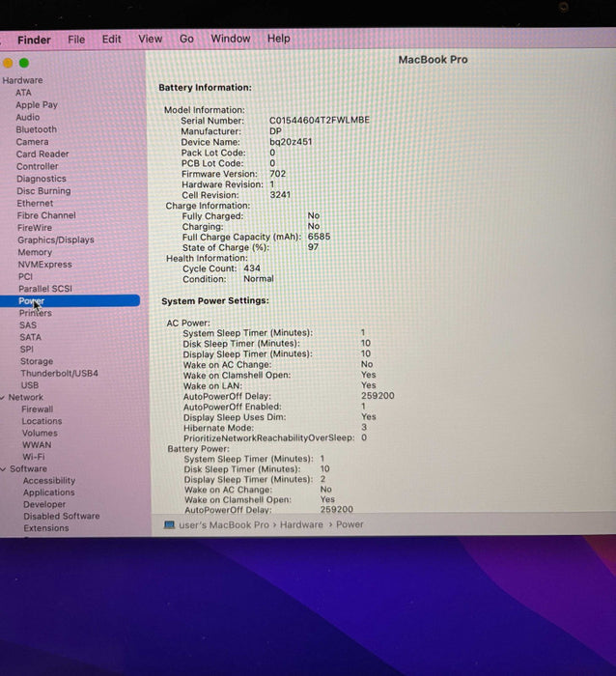
Task: Select SAS in the sidebar
Action: (28, 325)
